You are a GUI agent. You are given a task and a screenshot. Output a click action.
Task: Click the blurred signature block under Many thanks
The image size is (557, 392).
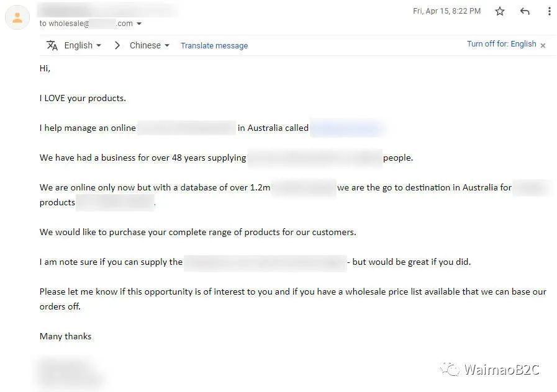click(x=70, y=372)
